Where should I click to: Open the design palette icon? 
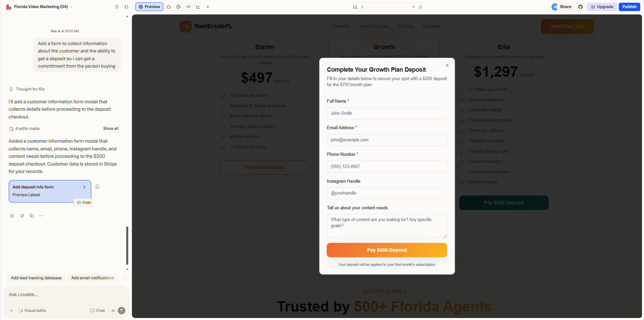point(178,7)
